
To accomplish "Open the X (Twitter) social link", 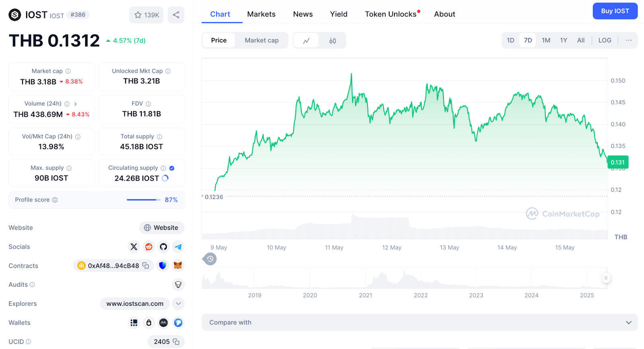I will [134, 247].
